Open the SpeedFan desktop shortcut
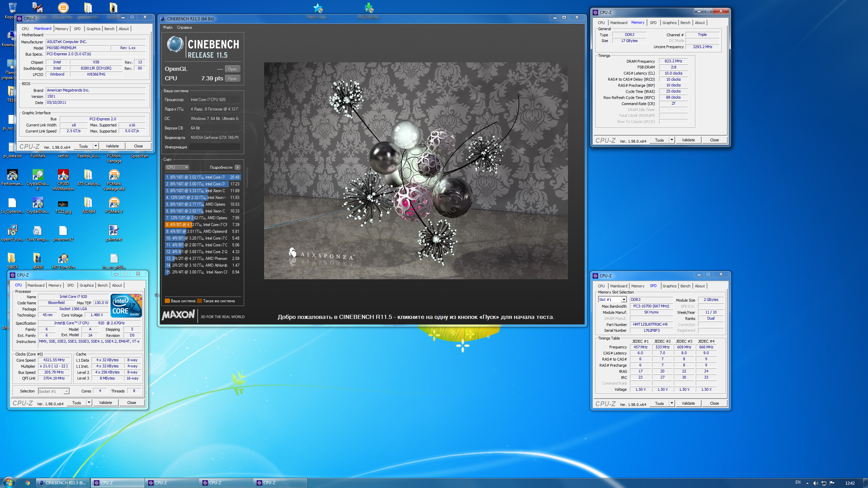The image size is (868, 488). pyautogui.click(x=139, y=156)
